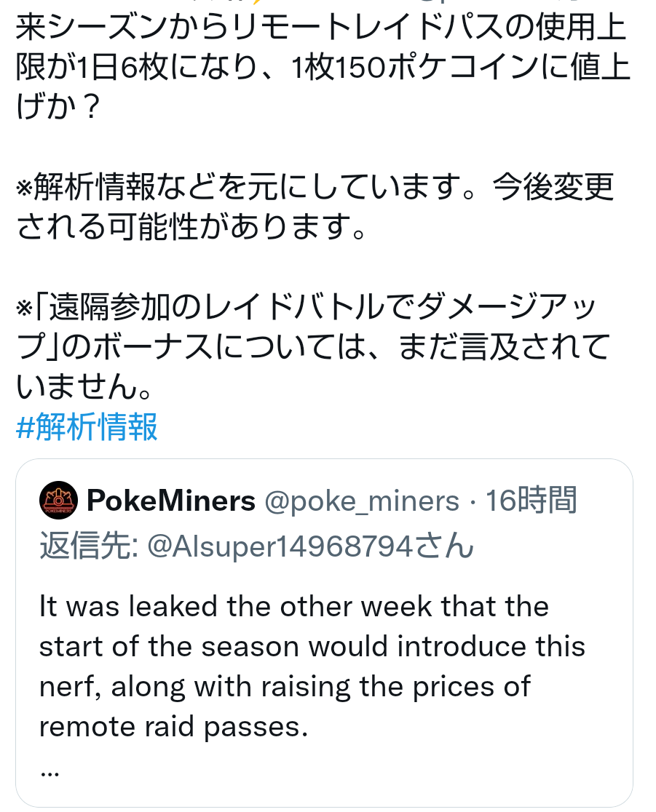Click the 'start of the season' line
656x812 pixels.
[x=312, y=647]
